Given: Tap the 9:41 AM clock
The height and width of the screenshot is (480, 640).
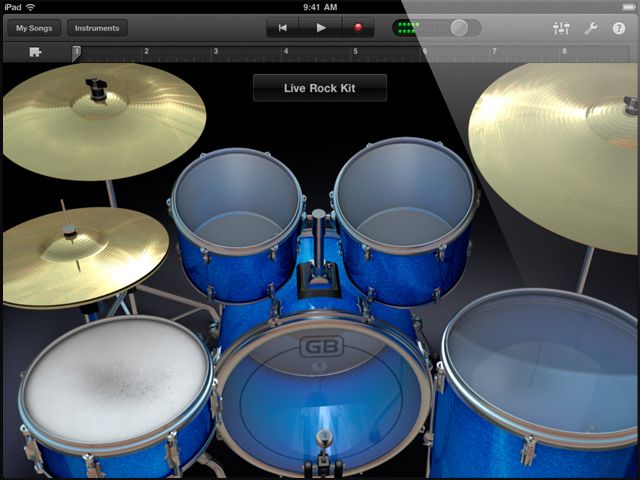Looking at the screenshot, I should point(320,7).
